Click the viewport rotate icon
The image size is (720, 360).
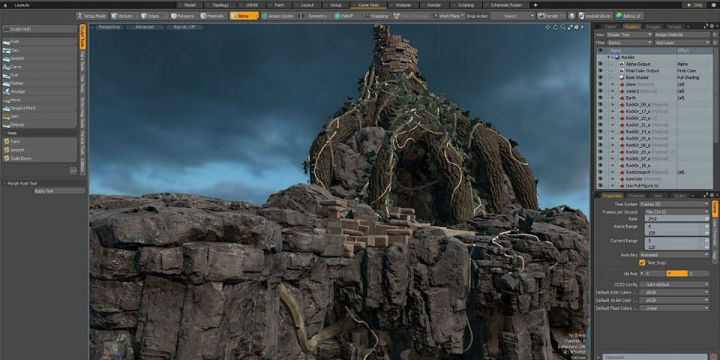(x=555, y=27)
